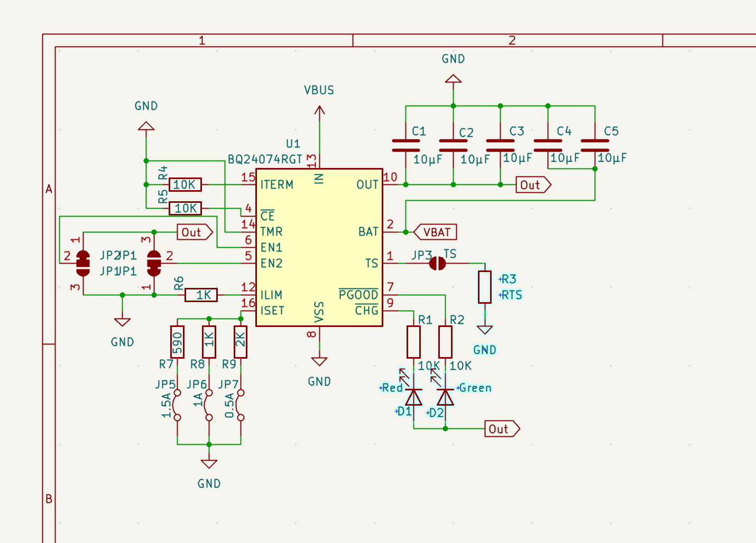Select capacitor C5 symbol
756x543 pixels.
595,145
